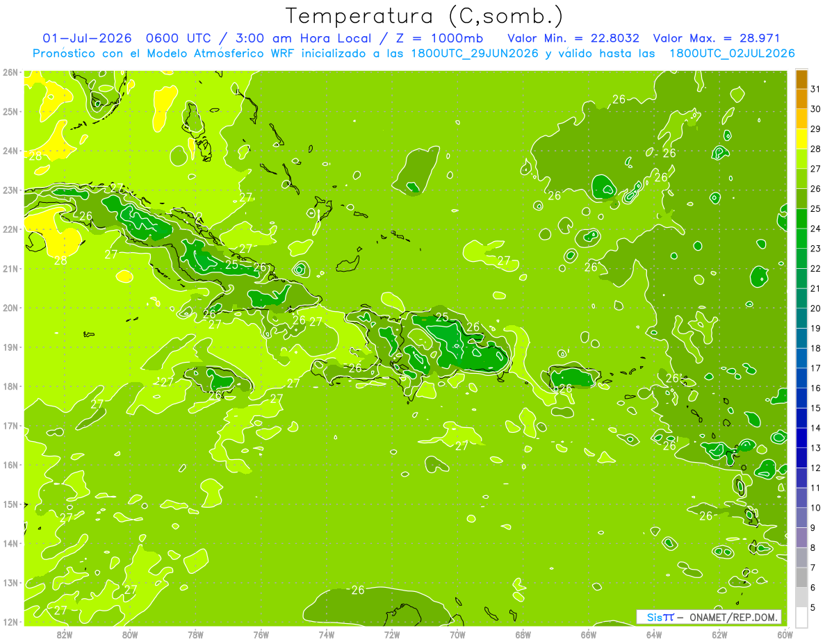Pick the white swatch below 5
834x644 pixels.
click(x=802, y=617)
